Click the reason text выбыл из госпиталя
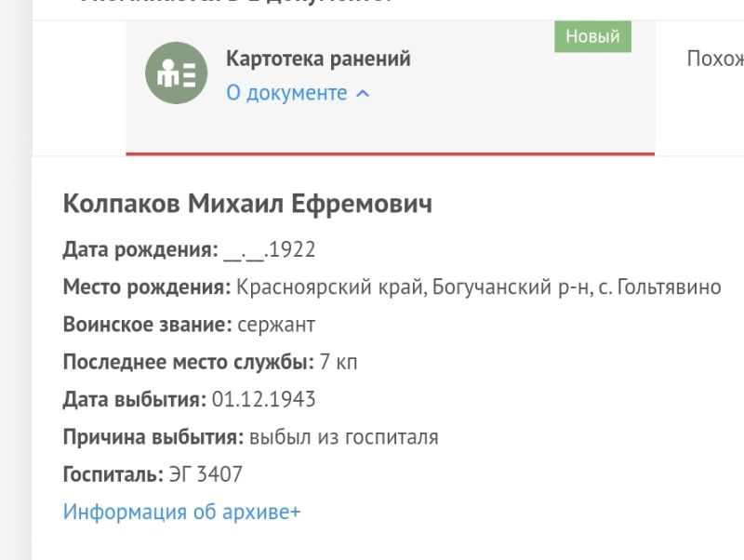This screenshot has height=560, width=744. [343, 437]
